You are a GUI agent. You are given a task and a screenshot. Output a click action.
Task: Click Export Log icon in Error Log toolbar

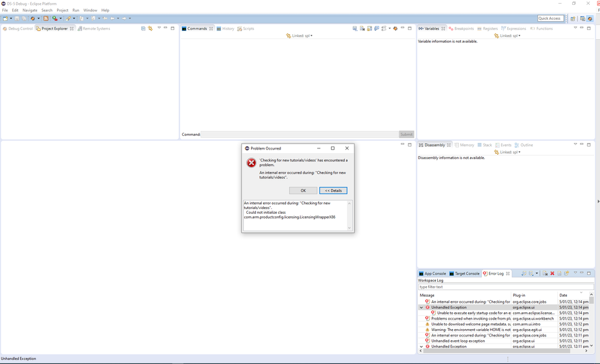524,273
